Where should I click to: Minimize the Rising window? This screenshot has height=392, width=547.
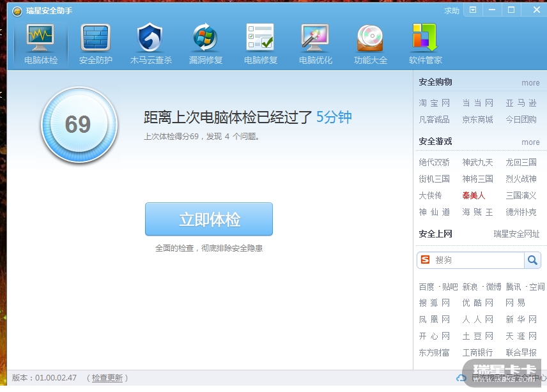pos(492,10)
